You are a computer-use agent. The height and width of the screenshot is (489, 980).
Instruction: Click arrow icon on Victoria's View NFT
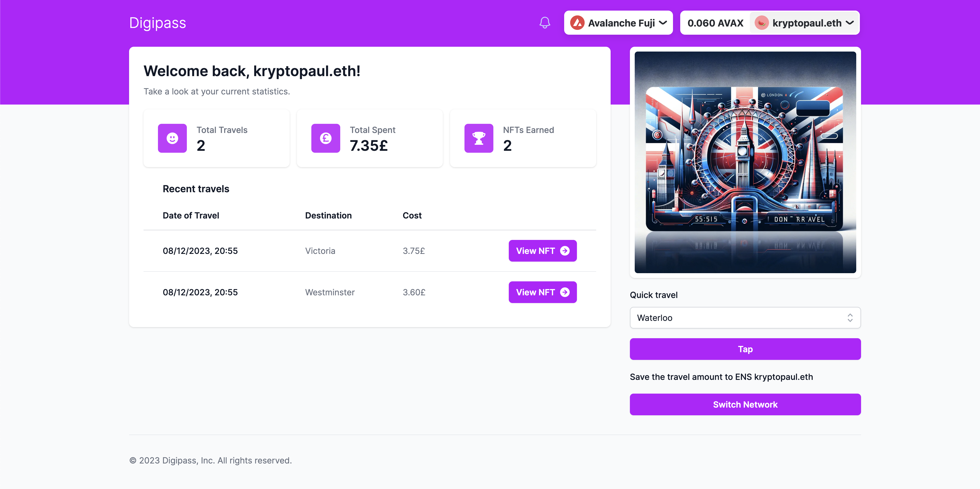pos(565,251)
